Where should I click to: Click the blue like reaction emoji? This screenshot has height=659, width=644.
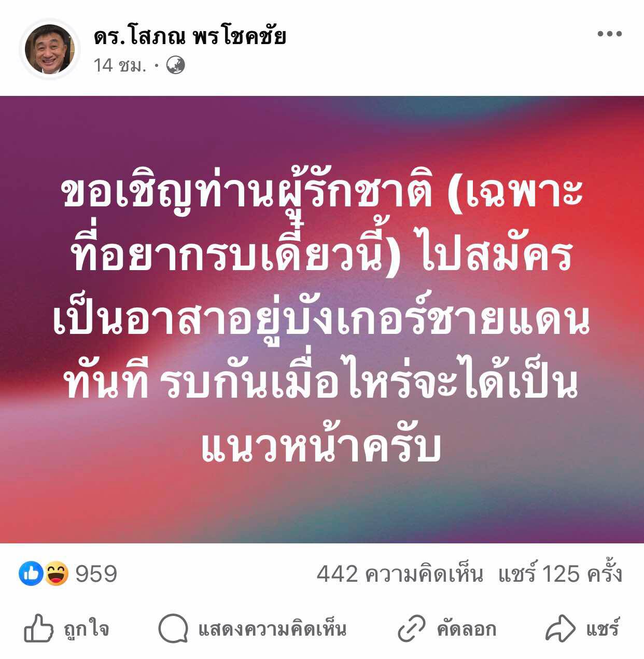point(31,573)
